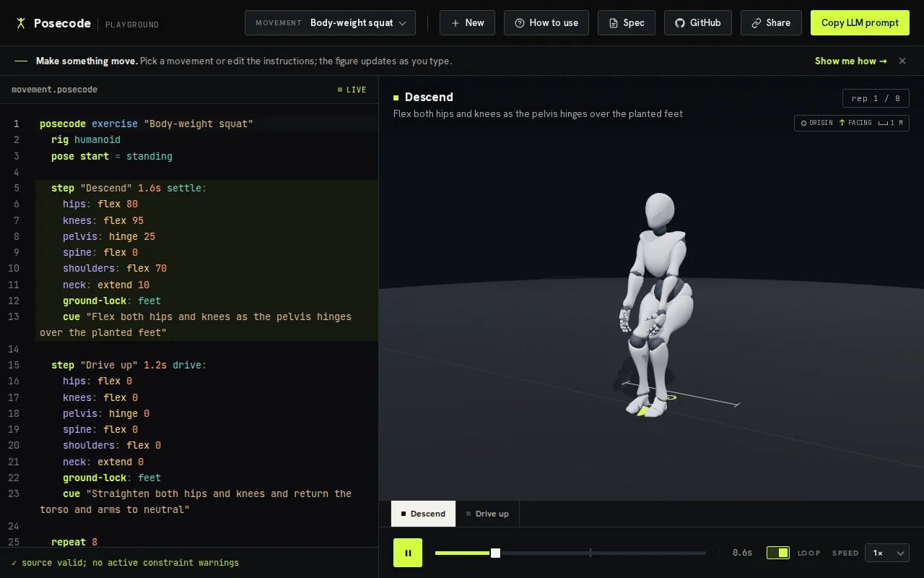This screenshot has height=578, width=924.
Task: Click the playback timeline slider handle
Action: [495, 553]
